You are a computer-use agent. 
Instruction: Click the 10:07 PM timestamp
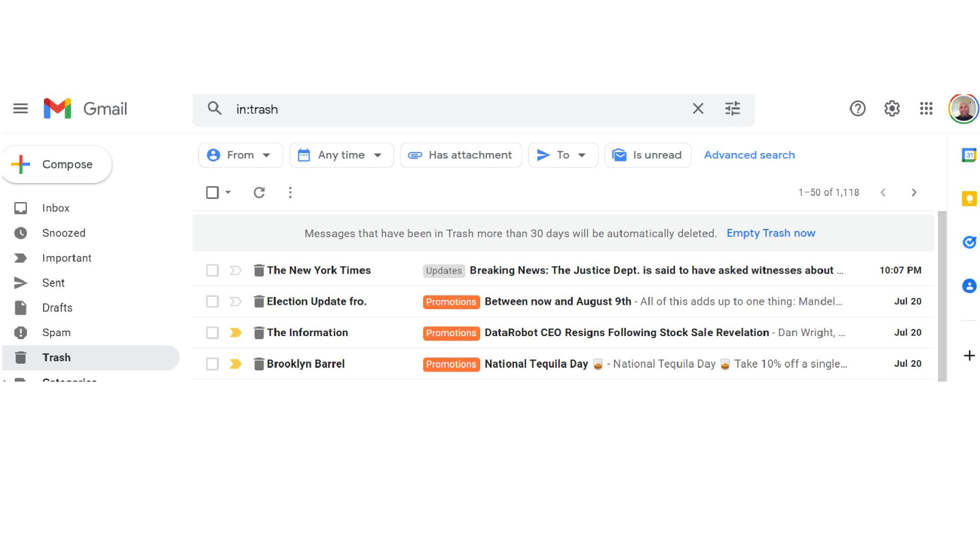900,271
